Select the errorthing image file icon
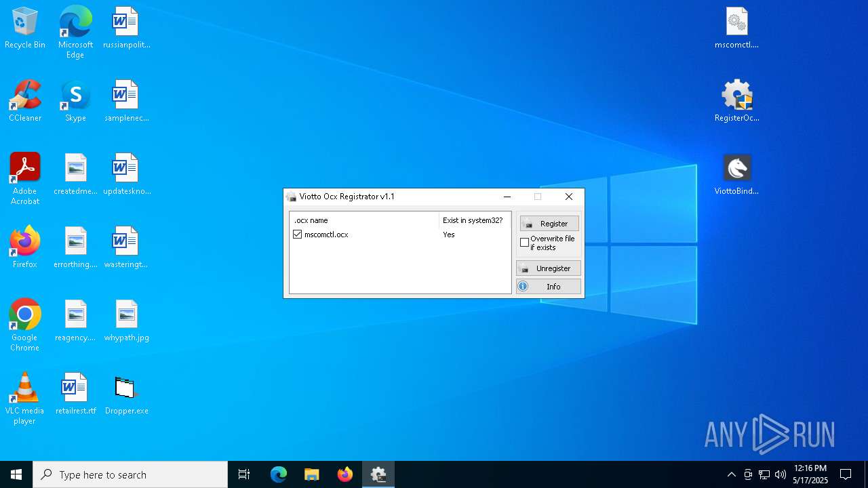The height and width of the screenshot is (488, 868). coord(75,247)
